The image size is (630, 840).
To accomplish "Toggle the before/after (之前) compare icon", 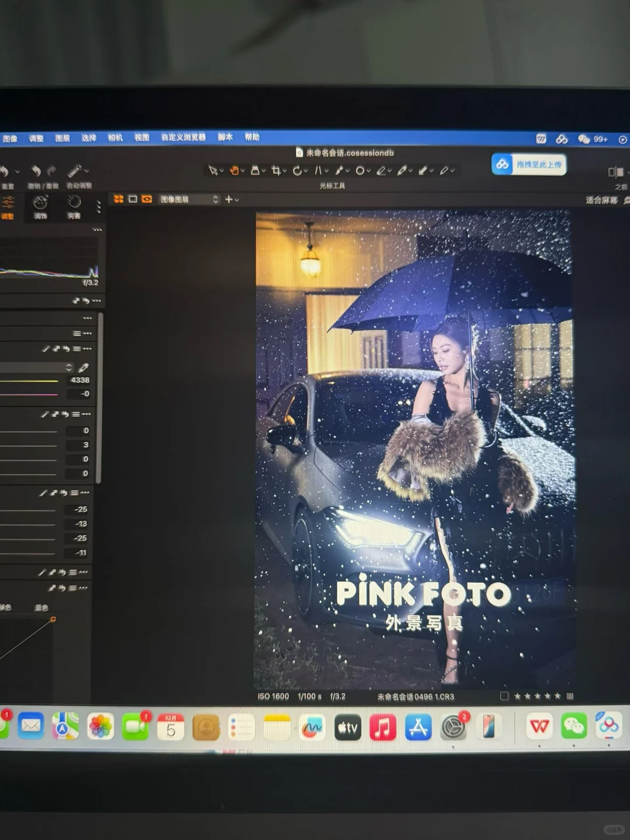I will pos(616,171).
